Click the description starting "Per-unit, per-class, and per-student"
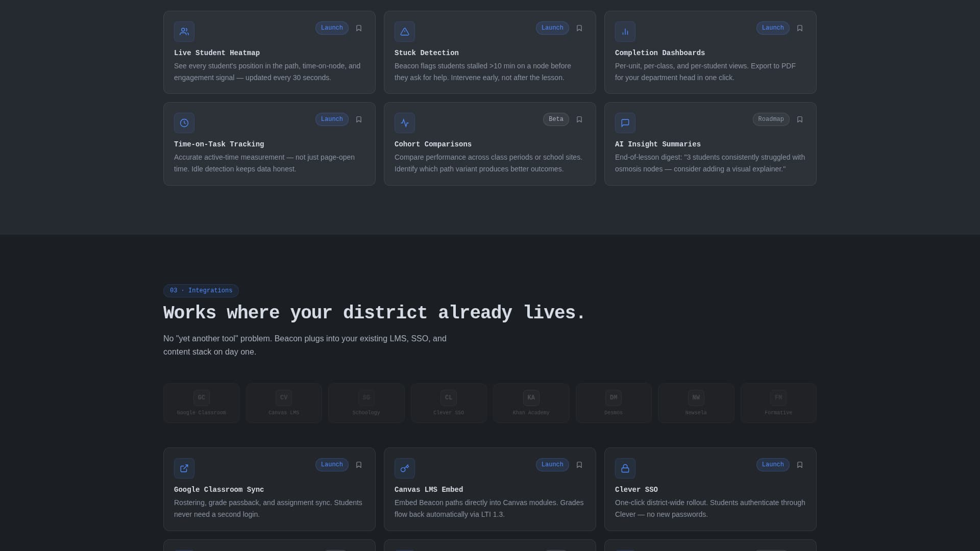The height and width of the screenshot is (551, 980). click(705, 72)
